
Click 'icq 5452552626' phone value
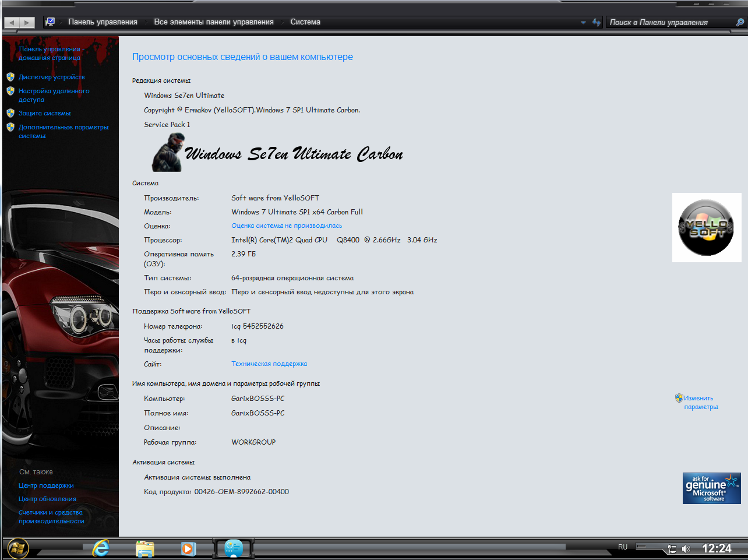coord(257,326)
